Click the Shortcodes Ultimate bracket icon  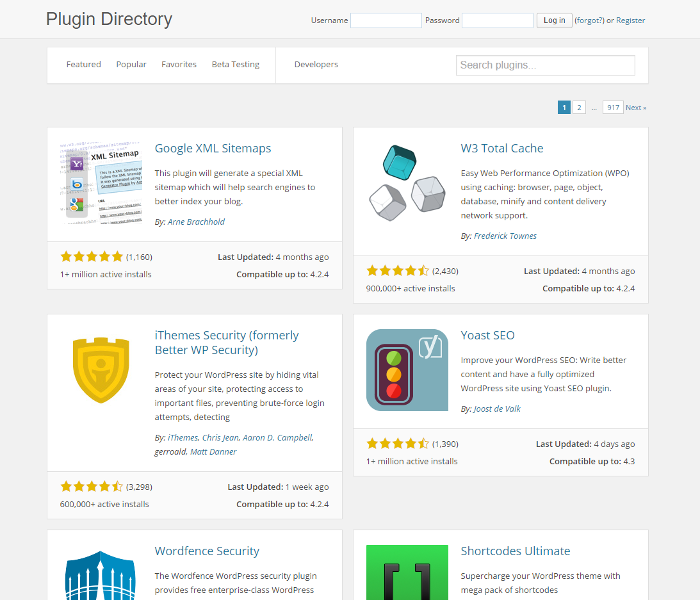[x=407, y=572]
